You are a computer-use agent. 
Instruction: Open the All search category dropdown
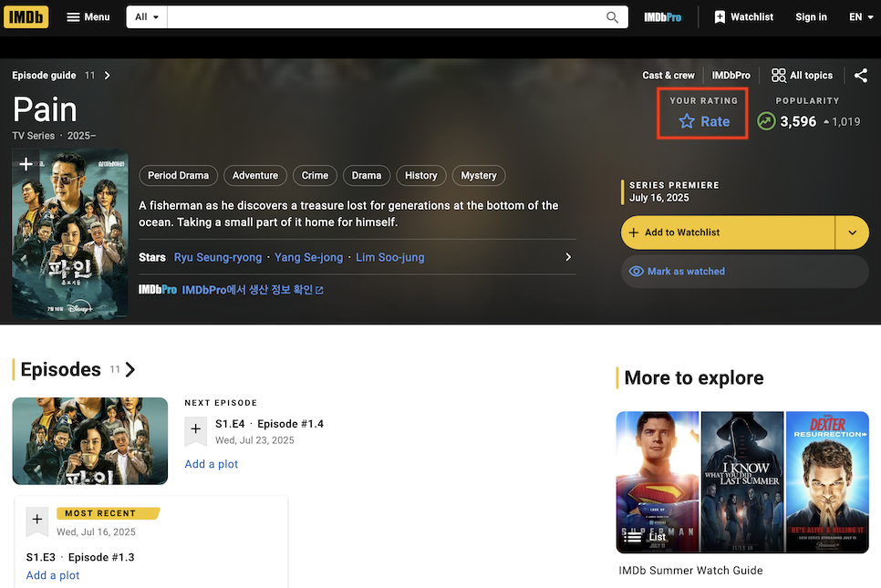[x=147, y=16]
